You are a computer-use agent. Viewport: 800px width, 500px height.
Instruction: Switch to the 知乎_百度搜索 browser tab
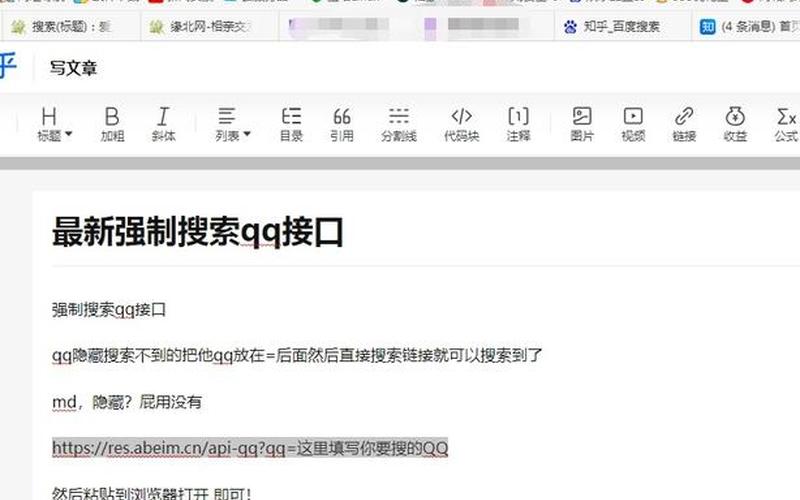pos(623,27)
